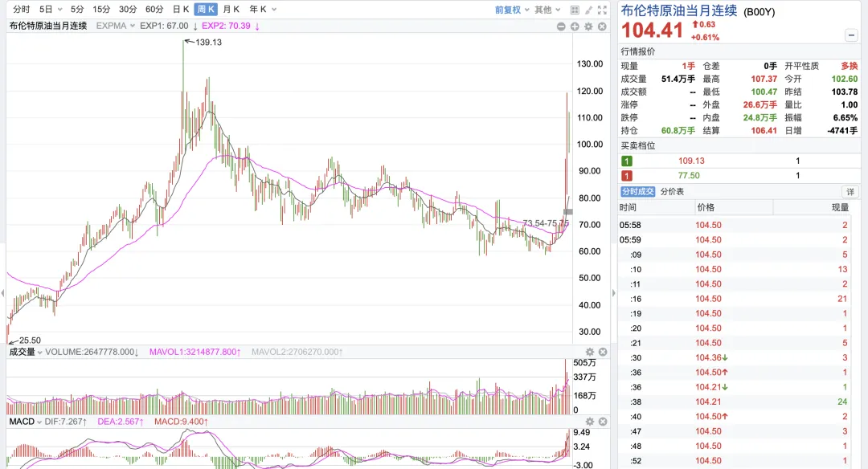
Task: Click the 今开 value 102.60
Action: [x=844, y=79]
